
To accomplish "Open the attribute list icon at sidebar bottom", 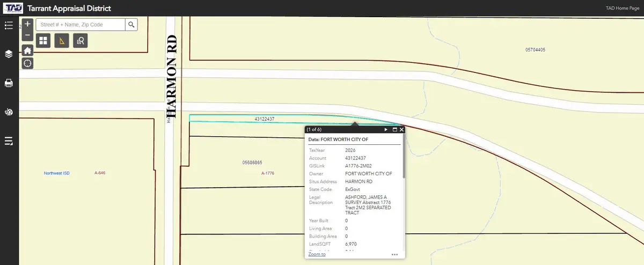I will 9,141.
